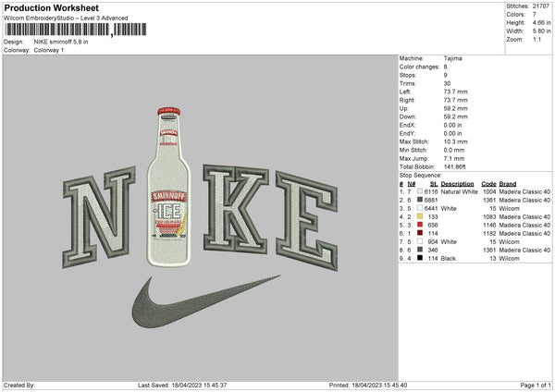This screenshot has height=392, width=555.
Task: Click the Right label in machine stats
Action: point(407,100)
